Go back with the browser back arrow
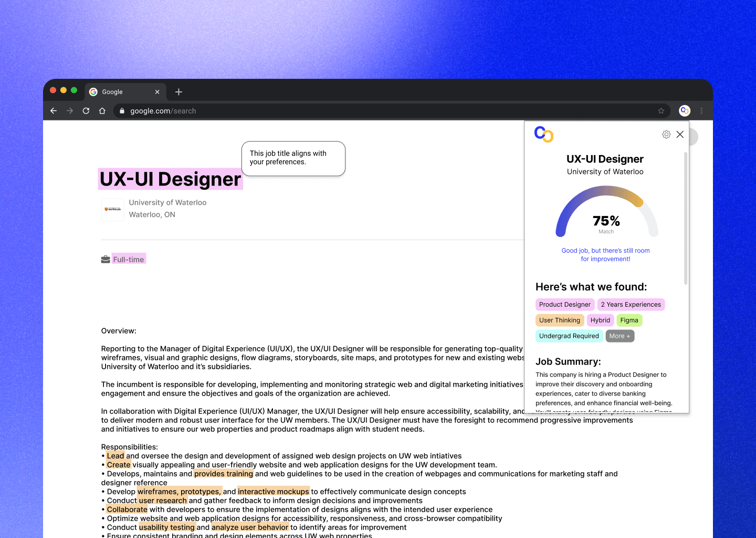The image size is (756, 538). pos(54,111)
